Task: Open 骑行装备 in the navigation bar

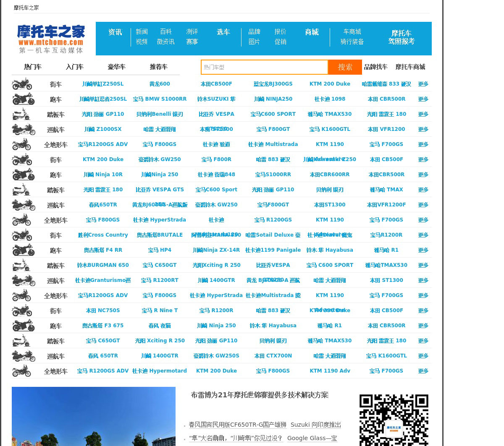Action: pyautogui.click(x=352, y=42)
